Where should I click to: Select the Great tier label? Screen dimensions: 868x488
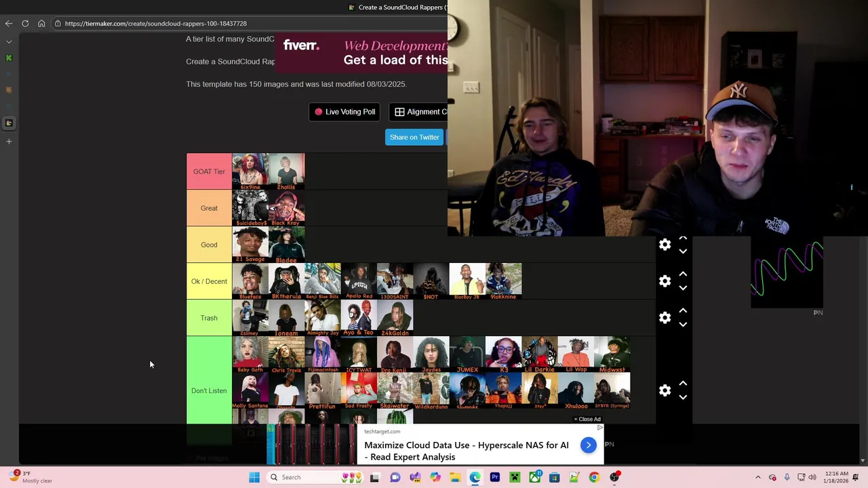[209, 208]
